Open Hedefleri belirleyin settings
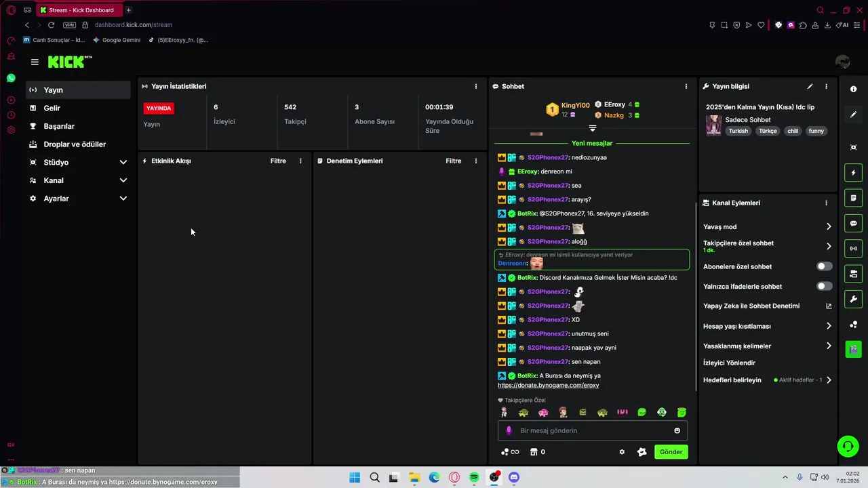This screenshot has height=488, width=868. [767, 380]
